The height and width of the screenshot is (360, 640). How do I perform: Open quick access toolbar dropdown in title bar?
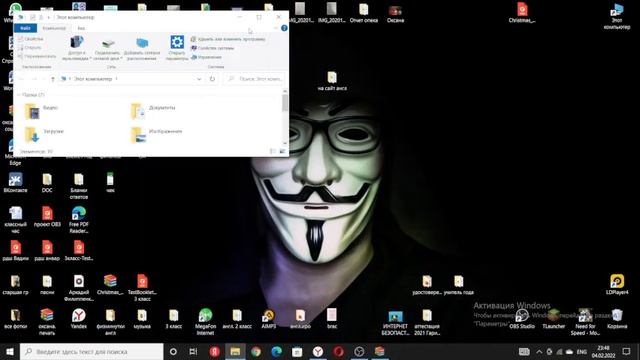click(x=49, y=18)
